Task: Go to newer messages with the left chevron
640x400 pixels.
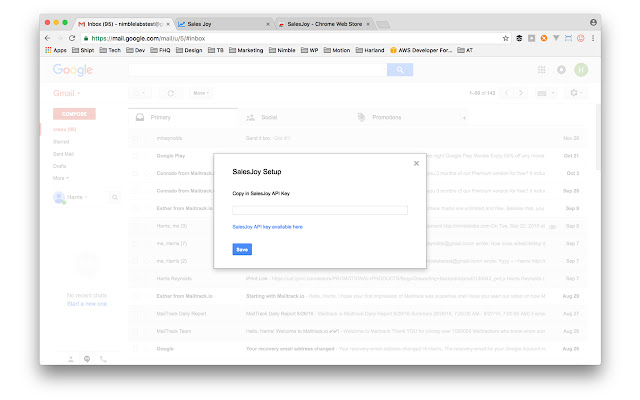Action: tap(507, 93)
